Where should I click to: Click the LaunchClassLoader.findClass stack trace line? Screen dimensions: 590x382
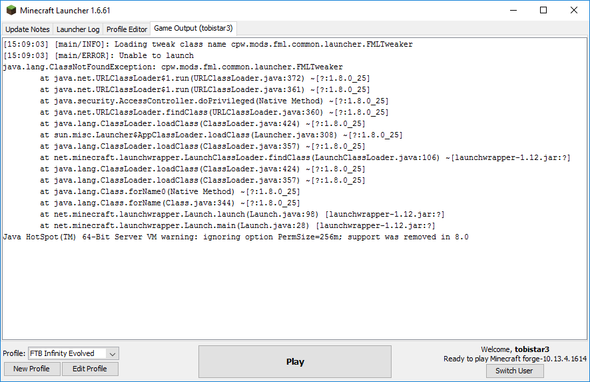pos(305,158)
